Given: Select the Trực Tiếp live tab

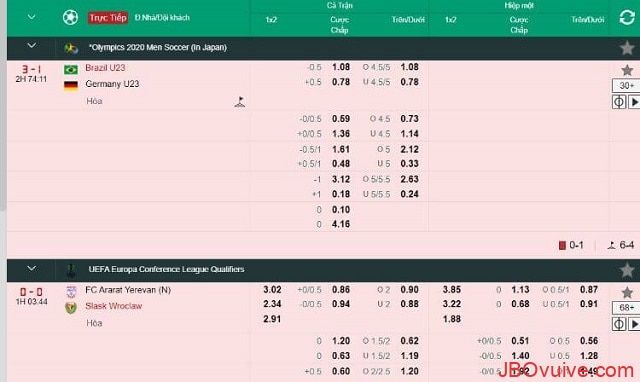Looking at the screenshot, I should coord(108,18).
